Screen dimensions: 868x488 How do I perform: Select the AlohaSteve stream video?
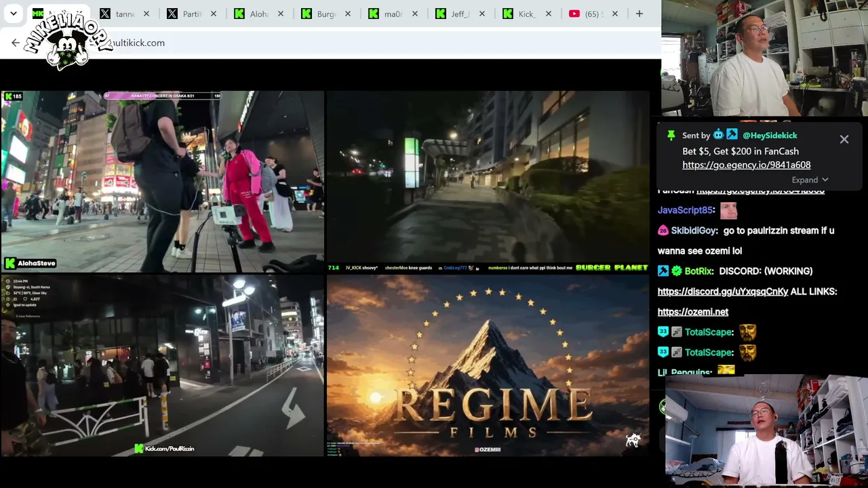(x=162, y=182)
